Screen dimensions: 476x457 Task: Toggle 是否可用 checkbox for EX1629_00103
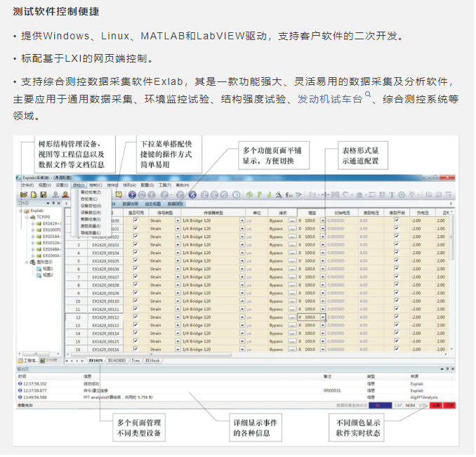(135, 244)
